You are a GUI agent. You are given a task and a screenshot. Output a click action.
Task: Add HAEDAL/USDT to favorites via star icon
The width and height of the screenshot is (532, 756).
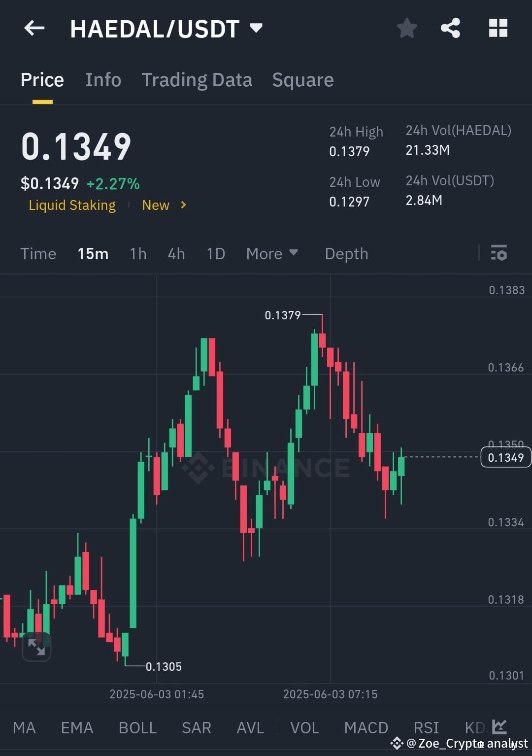tap(407, 28)
